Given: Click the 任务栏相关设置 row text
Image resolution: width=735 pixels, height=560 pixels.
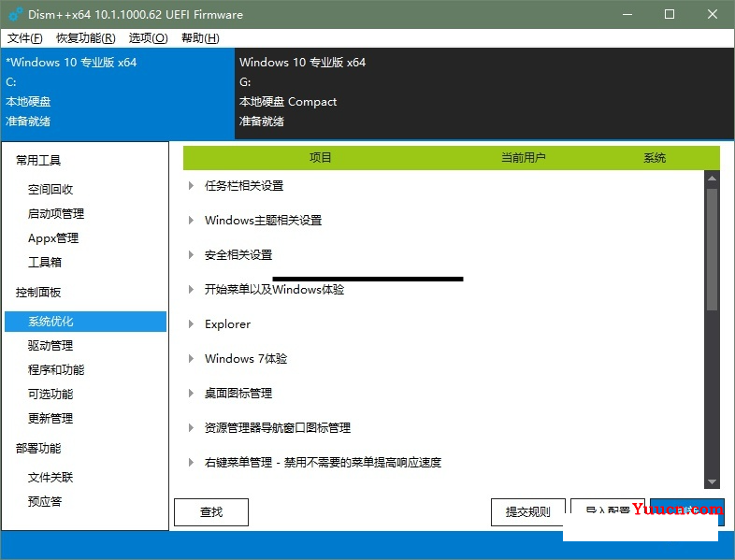Looking at the screenshot, I should pos(244,185).
